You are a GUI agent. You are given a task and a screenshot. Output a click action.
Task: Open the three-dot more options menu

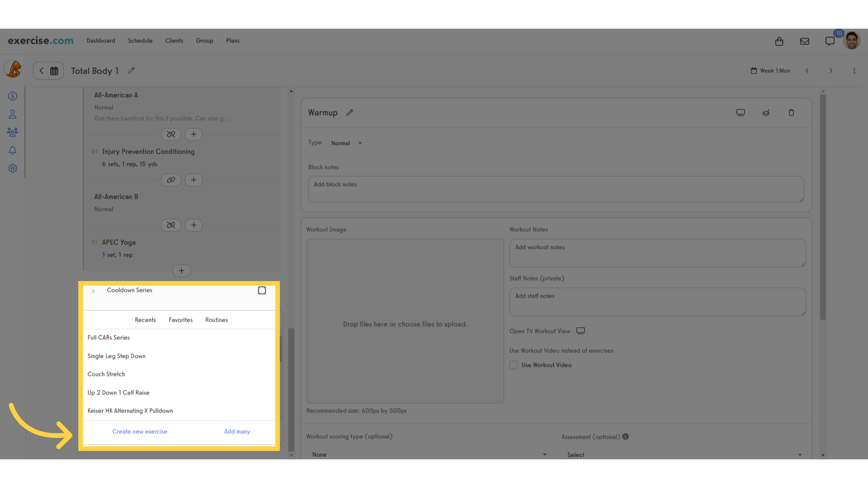pyautogui.click(x=854, y=70)
